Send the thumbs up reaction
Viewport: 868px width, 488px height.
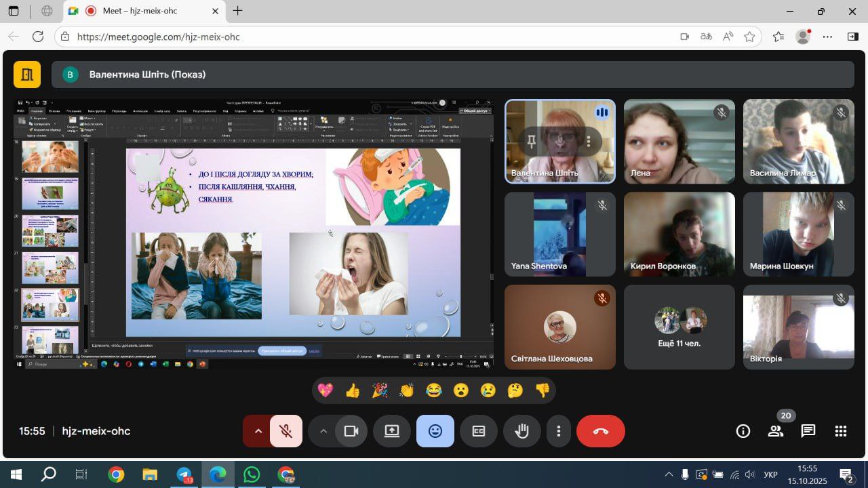(x=353, y=390)
